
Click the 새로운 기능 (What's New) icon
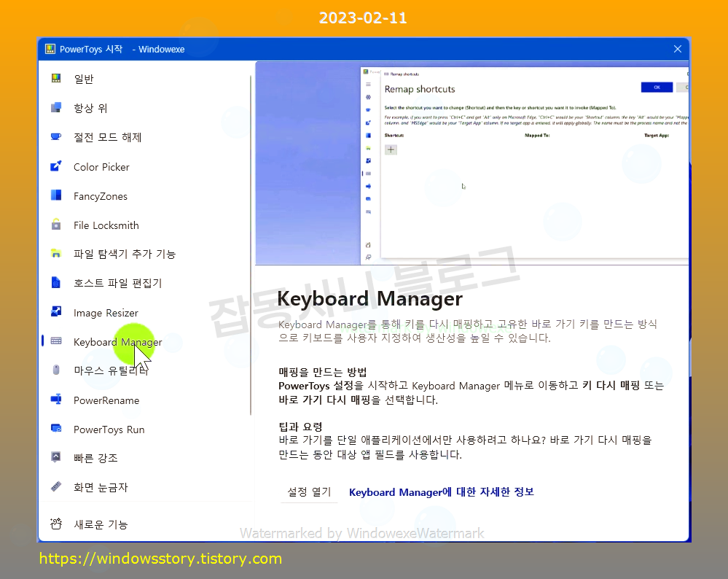click(x=56, y=524)
